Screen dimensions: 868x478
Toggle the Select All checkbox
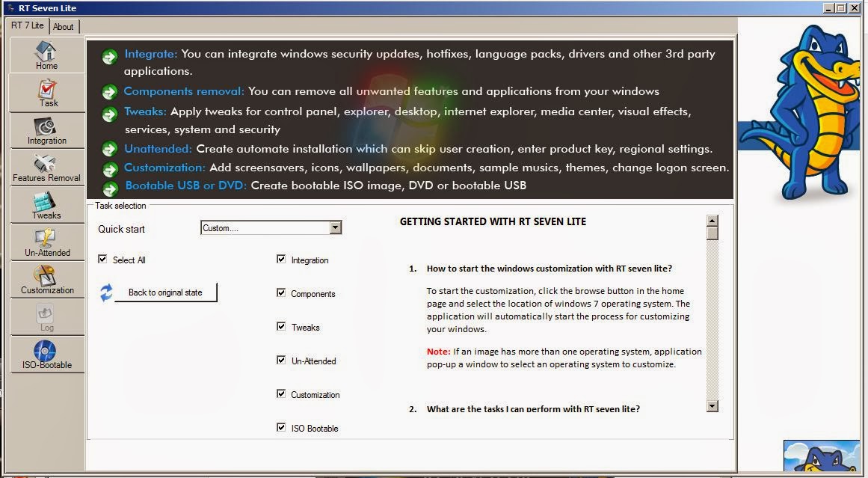[102, 259]
